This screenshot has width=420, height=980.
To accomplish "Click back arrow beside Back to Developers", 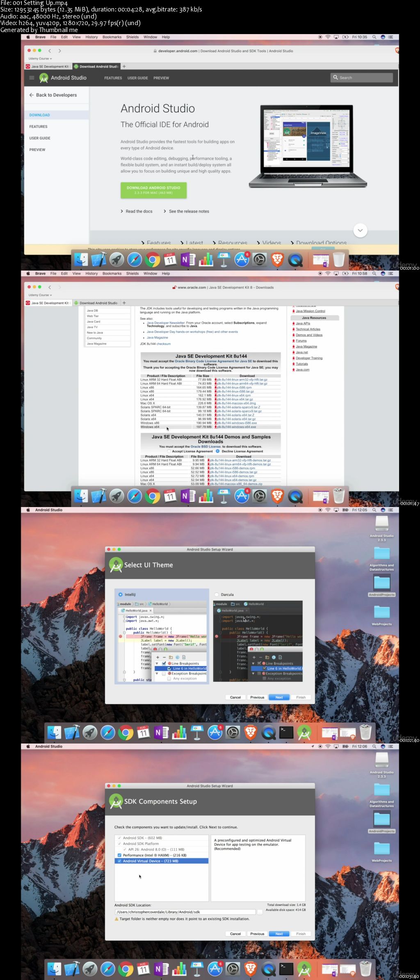I will (x=32, y=95).
